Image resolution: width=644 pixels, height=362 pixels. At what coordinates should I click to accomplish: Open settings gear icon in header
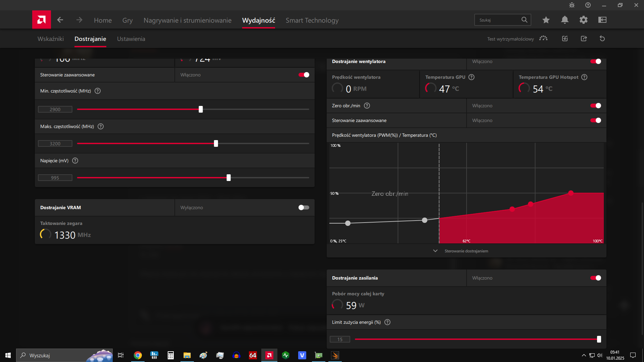coord(583,20)
